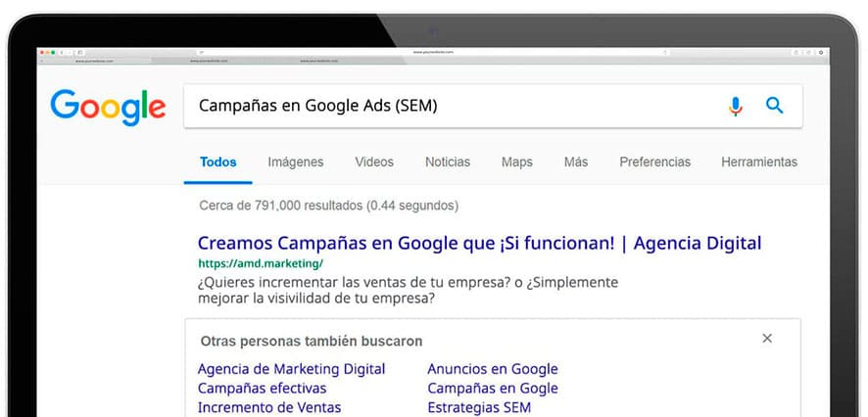This screenshot has height=417, width=868.
Task: Click the microphone voice search icon
Action: pos(736,107)
